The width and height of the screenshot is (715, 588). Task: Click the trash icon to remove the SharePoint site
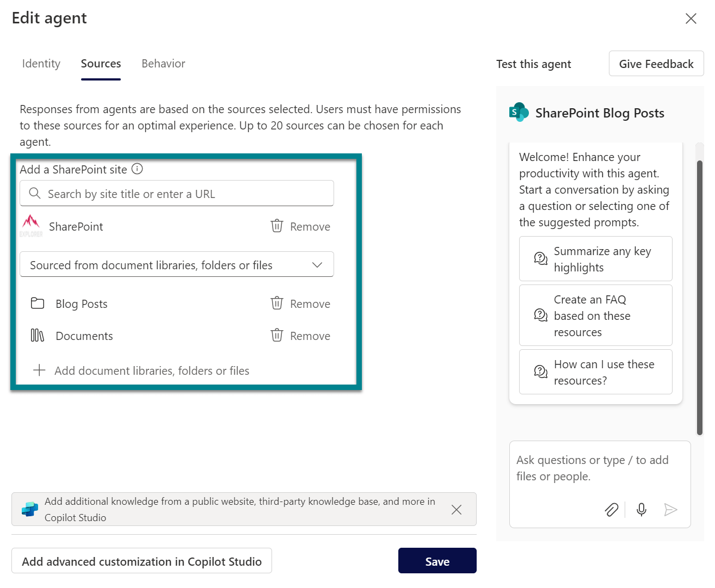pos(277,226)
